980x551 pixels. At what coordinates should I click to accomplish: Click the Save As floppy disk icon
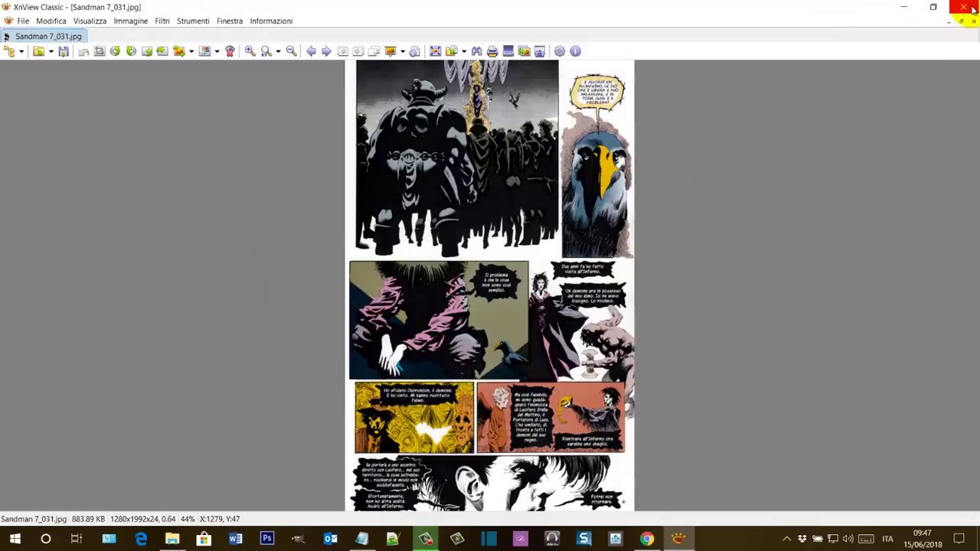point(64,51)
